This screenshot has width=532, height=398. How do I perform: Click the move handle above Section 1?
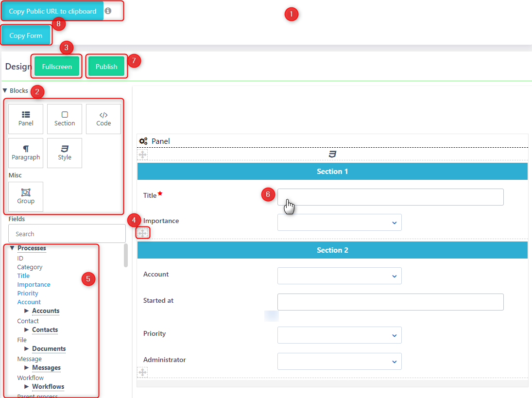click(142, 155)
